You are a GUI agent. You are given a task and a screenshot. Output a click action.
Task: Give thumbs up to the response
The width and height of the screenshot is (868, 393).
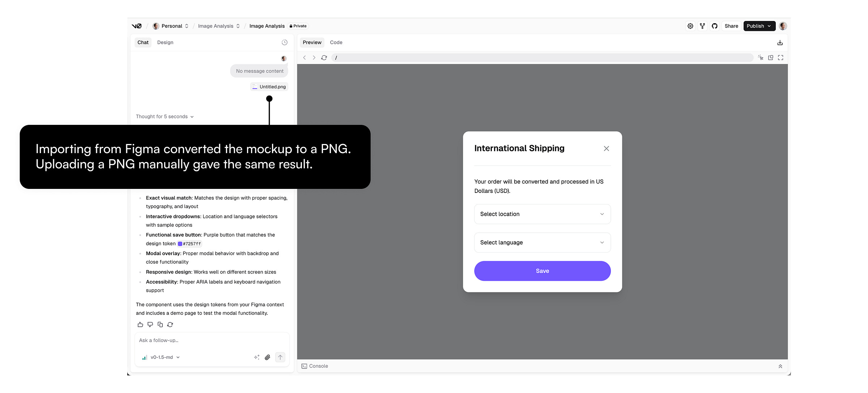(140, 325)
